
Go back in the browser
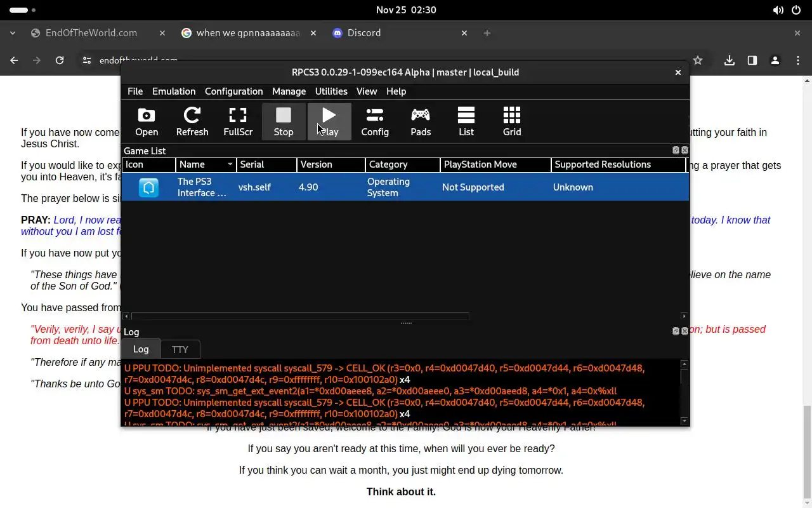pyautogui.click(x=14, y=60)
